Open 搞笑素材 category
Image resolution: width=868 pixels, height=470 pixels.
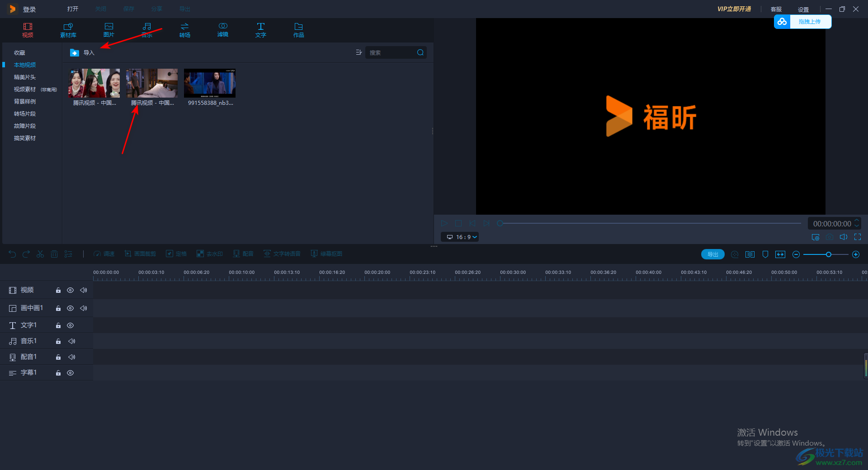(25, 138)
